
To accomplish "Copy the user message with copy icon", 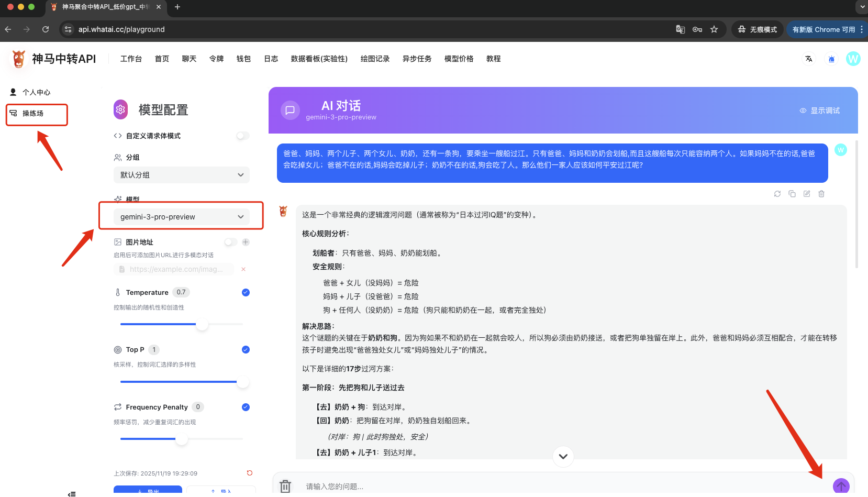I will click(x=792, y=194).
